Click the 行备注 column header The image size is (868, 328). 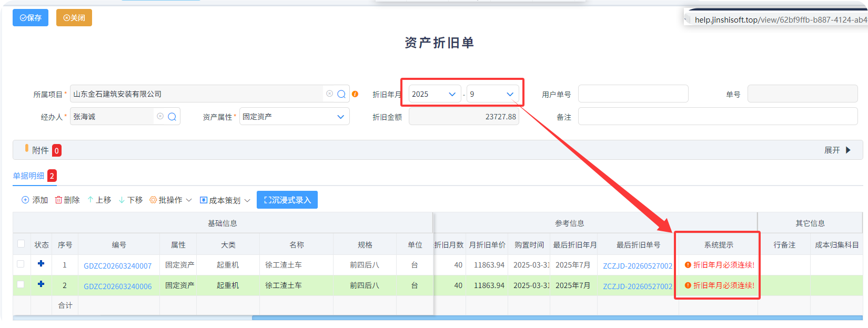click(784, 245)
